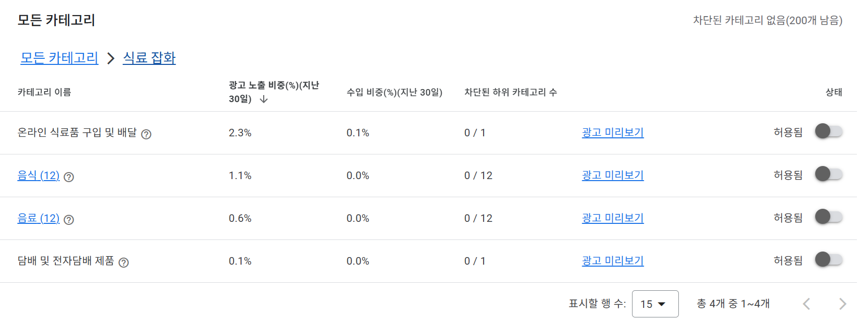Click the previous page arrow
Image resolution: width=868 pixels, height=326 pixels.
tap(806, 304)
